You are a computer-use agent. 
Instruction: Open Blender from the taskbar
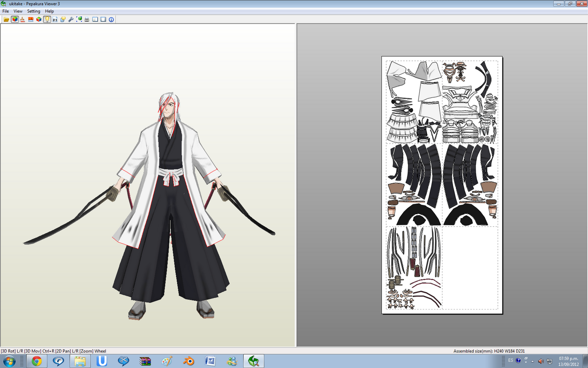point(189,361)
